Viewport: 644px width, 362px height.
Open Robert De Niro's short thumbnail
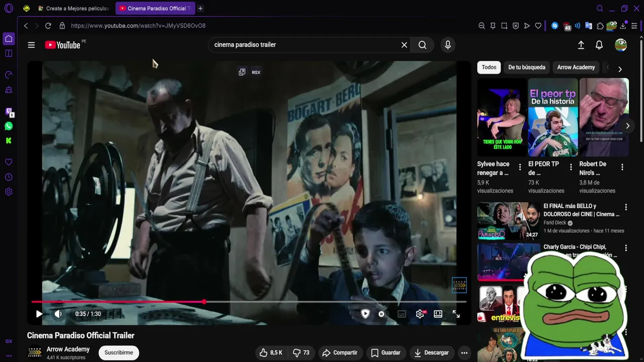coord(604,117)
